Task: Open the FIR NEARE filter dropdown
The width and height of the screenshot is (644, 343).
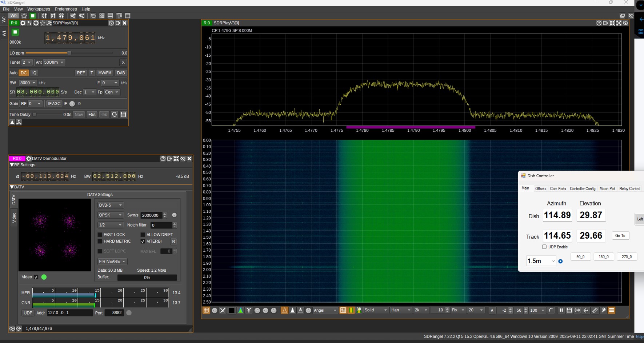Action: click(x=112, y=261)
